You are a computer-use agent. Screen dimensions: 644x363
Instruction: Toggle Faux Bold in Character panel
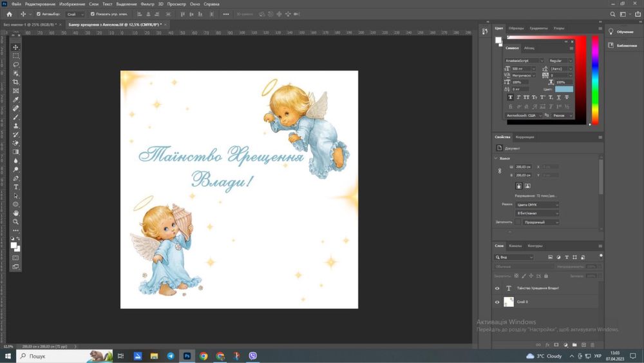(510, 97)
